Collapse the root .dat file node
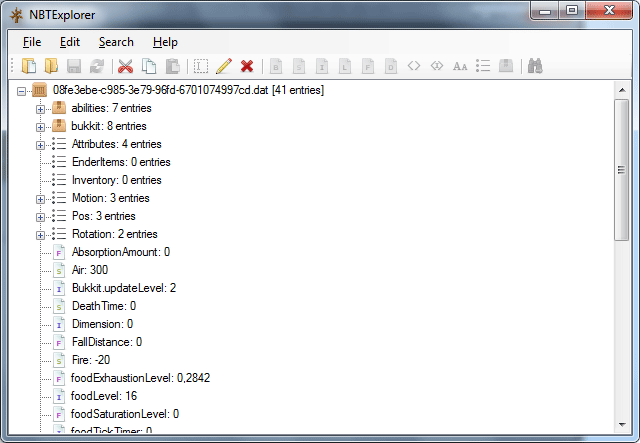This screenshot has height=443, width=640. coord(21,91)
